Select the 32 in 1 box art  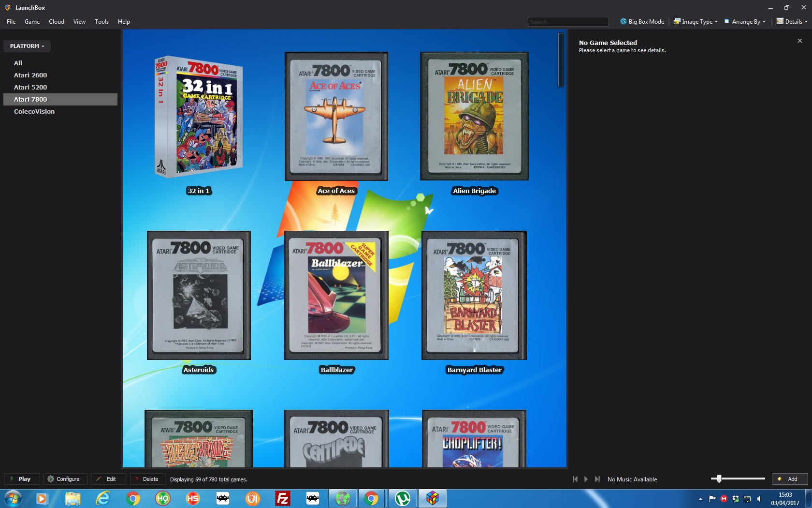tap(199, 117)
